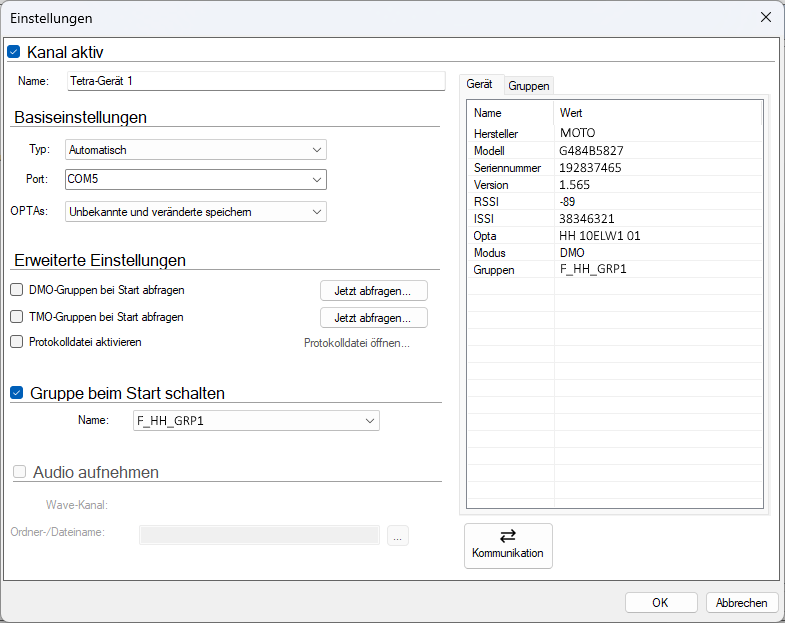The width and height of the screenshot is (785, 623).
Task: Open the Typ dropdown showing Automatisch
Action: [x=196, y=150]
